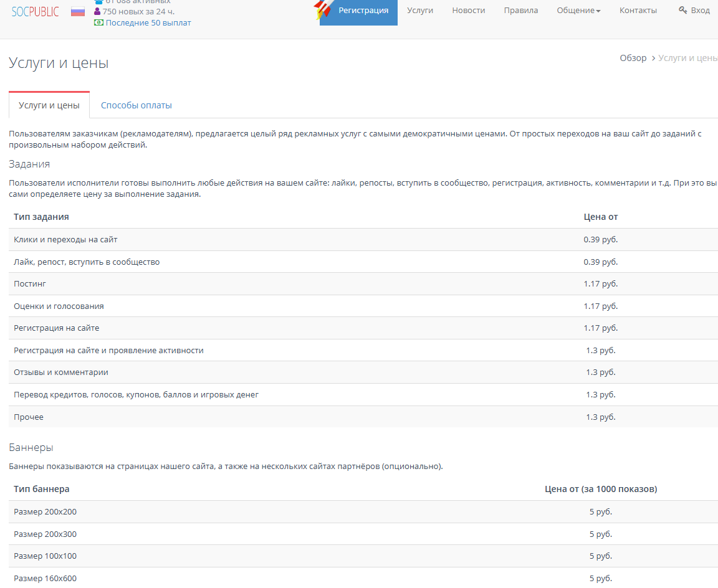
Task: Click the Тип задания column header
Action: coord(41,217)
